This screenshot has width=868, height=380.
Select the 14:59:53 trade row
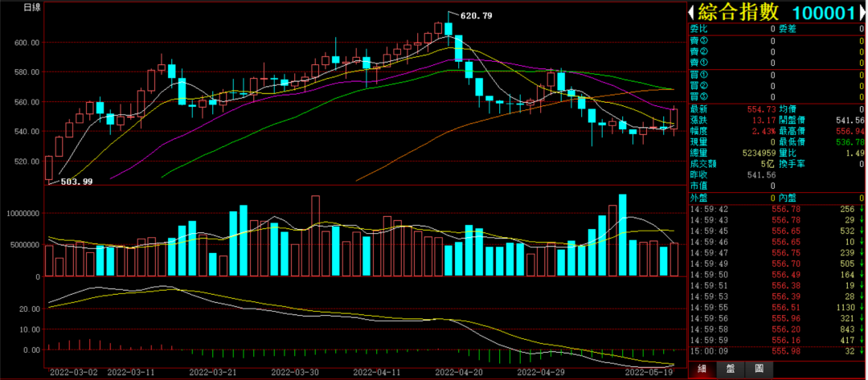(x=776, y=296)
